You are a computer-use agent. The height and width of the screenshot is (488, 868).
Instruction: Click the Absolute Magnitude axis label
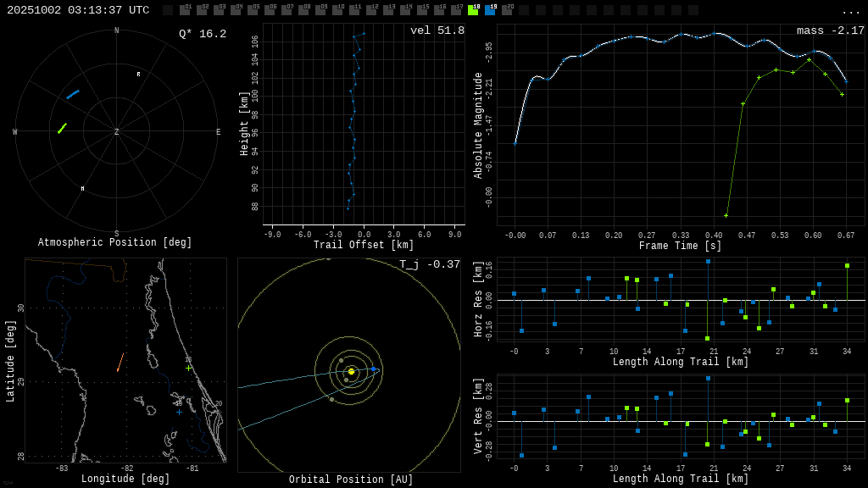pyautogui.click(x=478, y=125)
